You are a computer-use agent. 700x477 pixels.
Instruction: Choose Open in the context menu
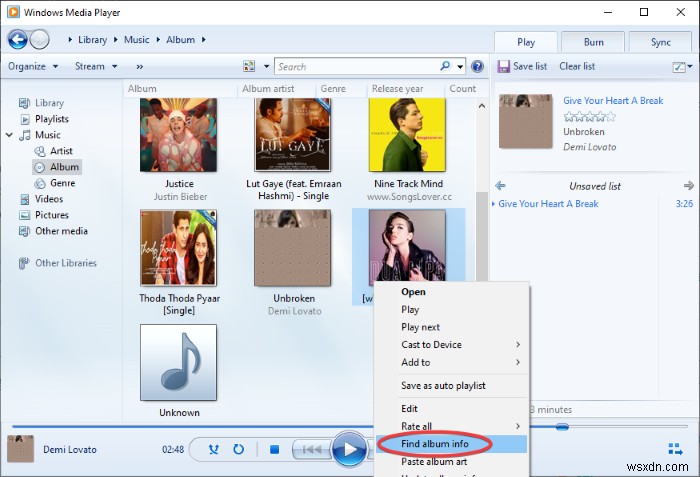[451, 292]
